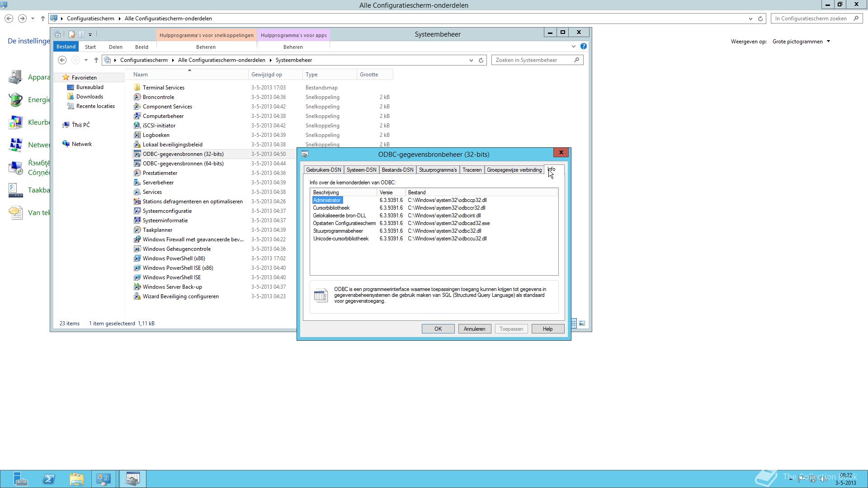This screenshot has width=868, height=488.
Task: Select the Prestatiemeter icon
Action: point(137,173)
